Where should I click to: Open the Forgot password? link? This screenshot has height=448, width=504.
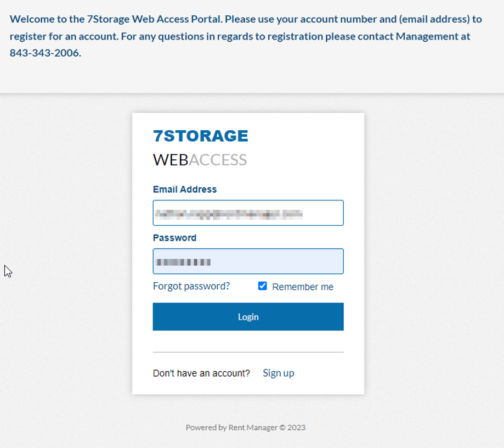coord(191,286)
